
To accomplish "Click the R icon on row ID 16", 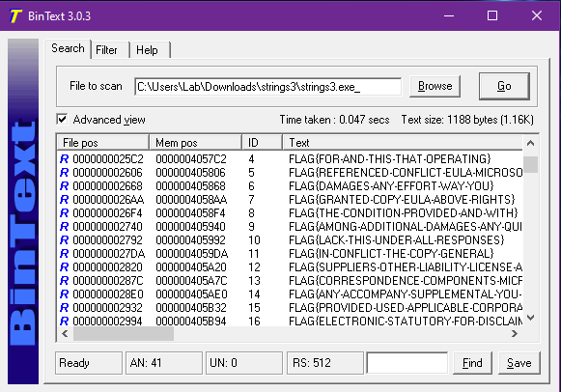I will tap(64, 322).
